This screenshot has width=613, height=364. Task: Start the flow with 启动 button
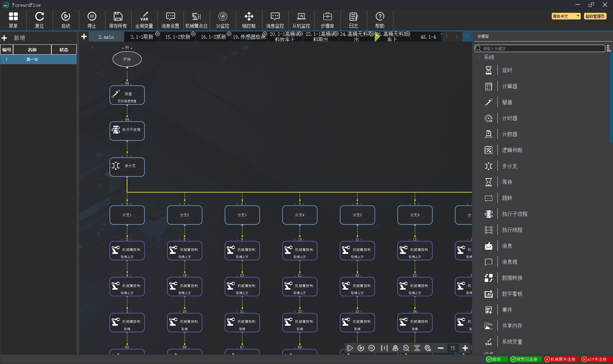click(x=65, y=20)
